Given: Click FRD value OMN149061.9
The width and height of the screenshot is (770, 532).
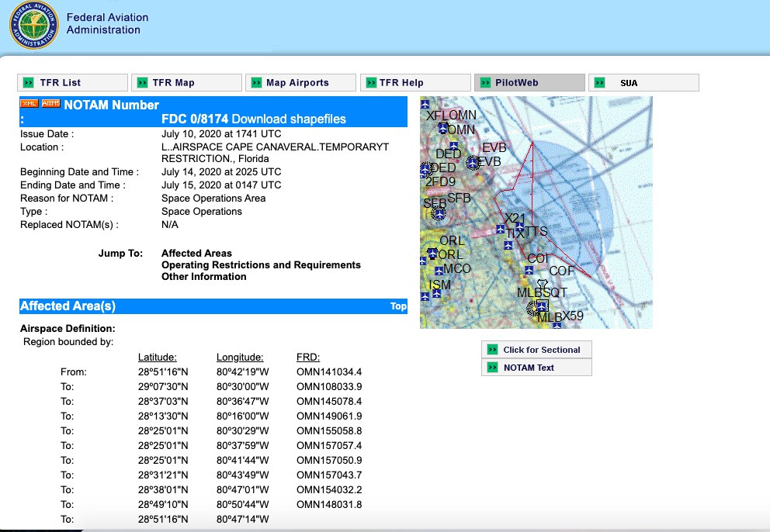Looking at the screenshot, I should click(x=329, y=416).
